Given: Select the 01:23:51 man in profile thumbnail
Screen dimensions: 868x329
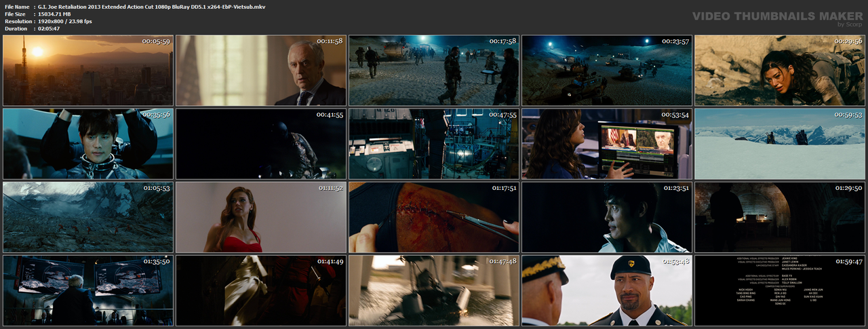Looking at the screenshot, I should (x=607, y=216).
